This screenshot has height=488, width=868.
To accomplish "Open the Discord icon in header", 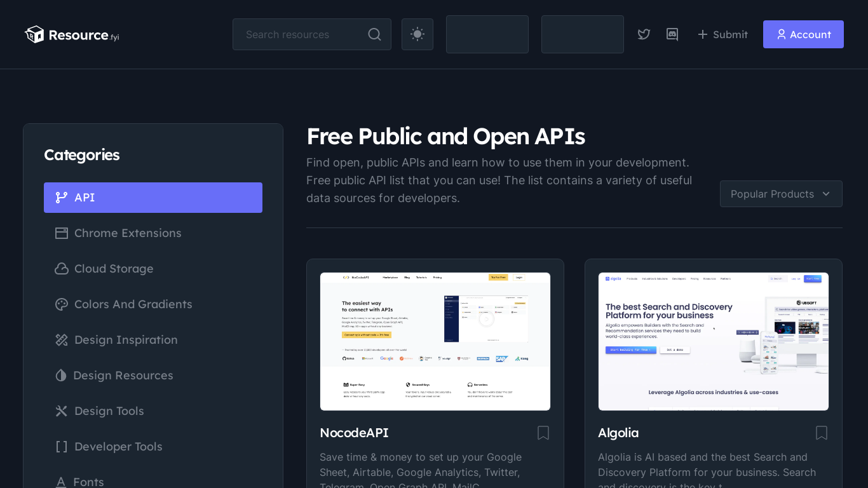I will 672,34.
